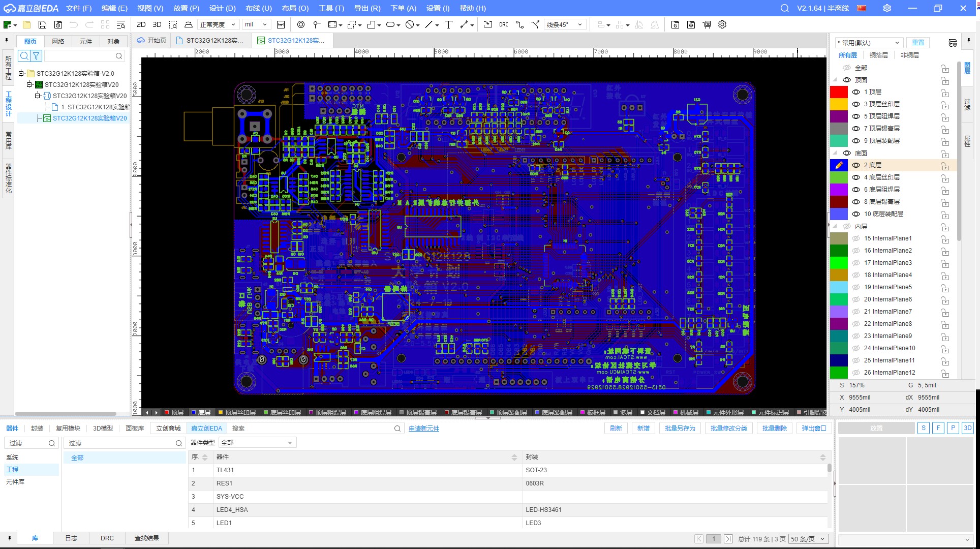
Task: Hide the 5 顶层阻焊层 layer
Action: 856,116
